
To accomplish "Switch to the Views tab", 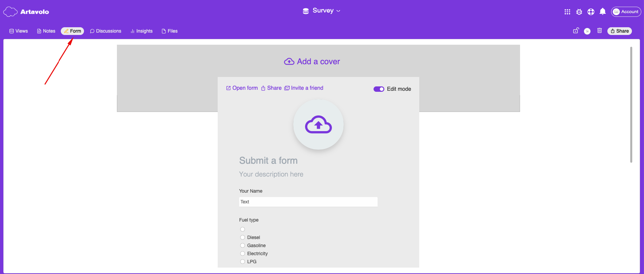I will tap(18, 31).
